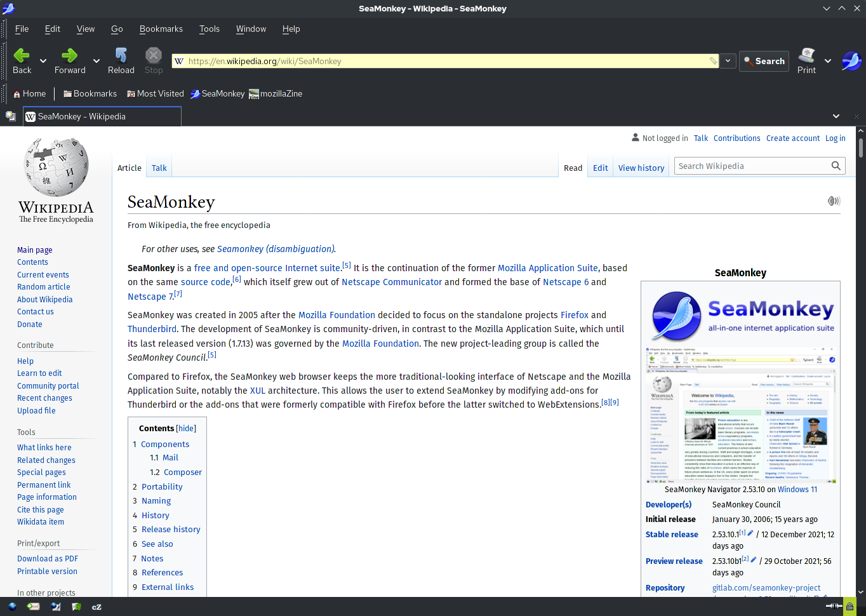Click the Wikipedia site identity icon in URL bar
Image resolution: width=866 pixels, height=616 pixels.
179,61
